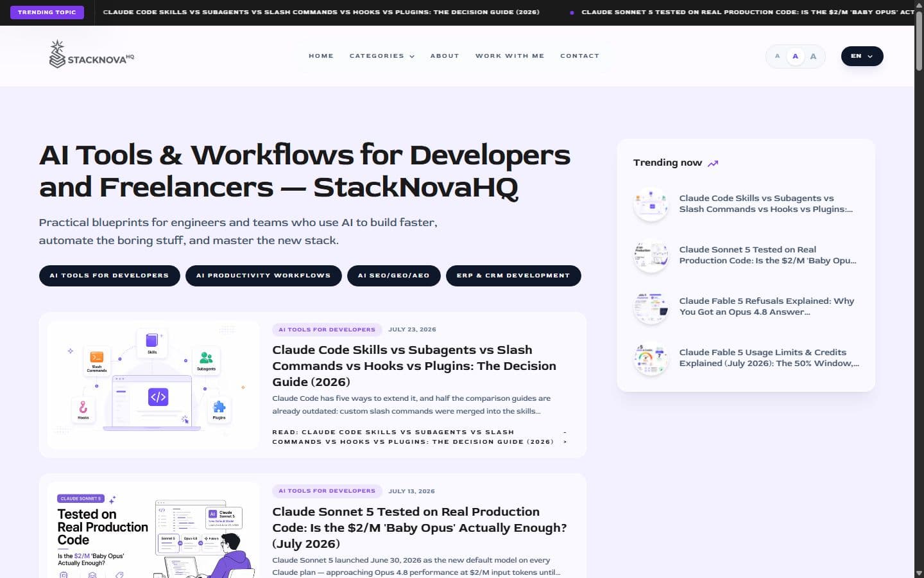Click the Trending now heading
The image size is (924, 578).
(667, 162)
